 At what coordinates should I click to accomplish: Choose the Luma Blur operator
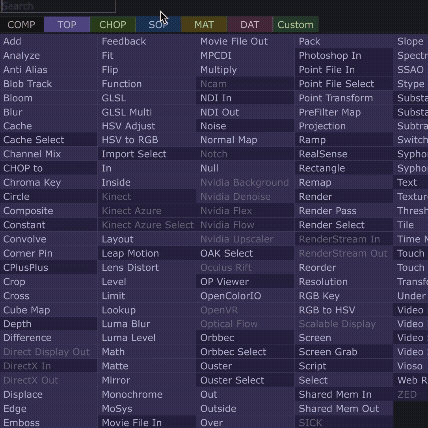point(147,324)
